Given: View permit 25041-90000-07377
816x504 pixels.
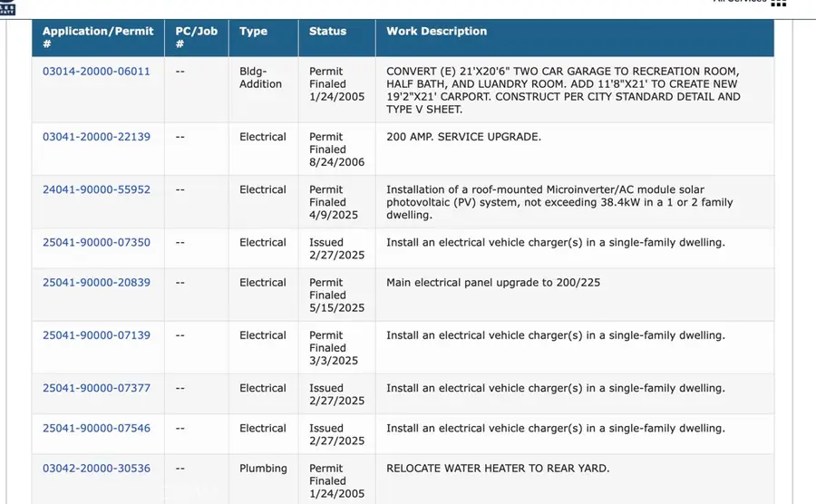Looking at the screenshot, I should tap(96, 388).
